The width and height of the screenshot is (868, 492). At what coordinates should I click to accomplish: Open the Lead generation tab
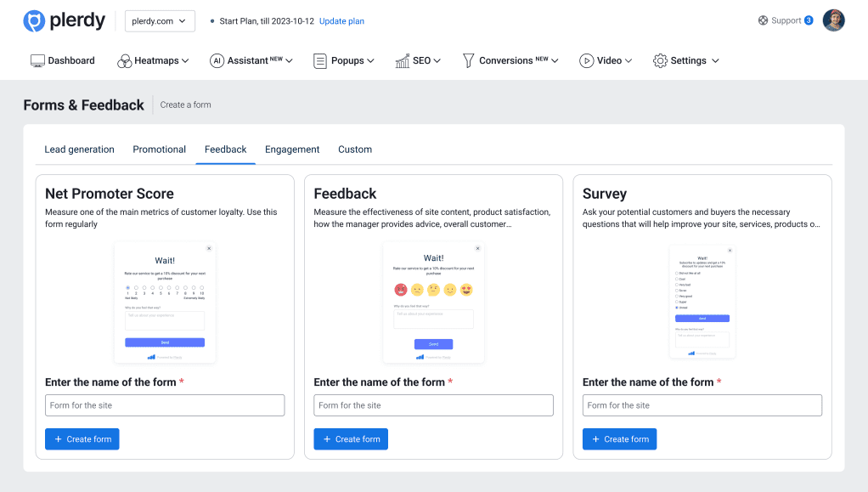(x=79, y=149)
